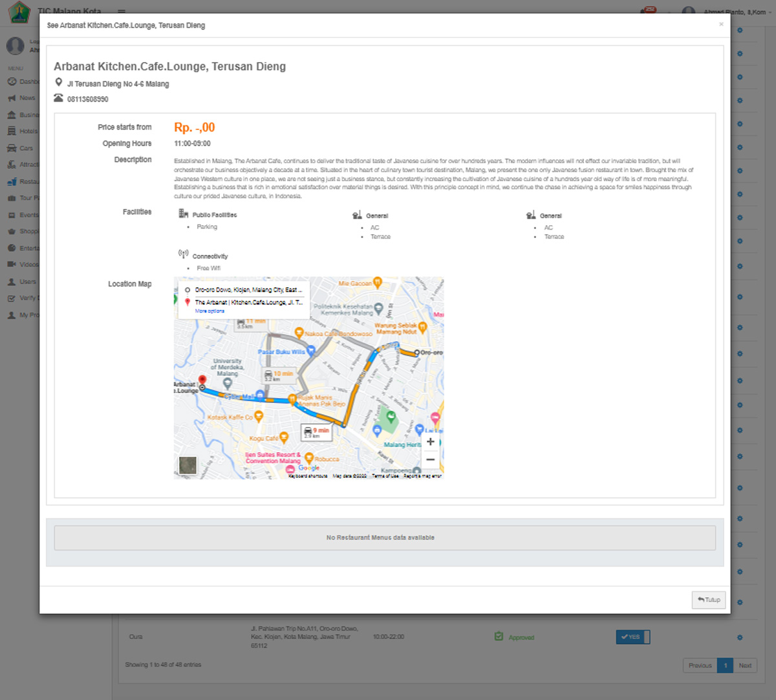776x700 pixels.
Task: Open 'More options' link on map
Action: point(210,311)
